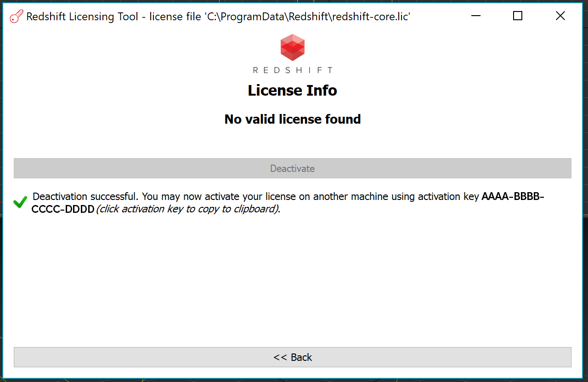Click the grayed-out Deactivate button
The image size is (588, 382).
click(x=293, y=168)
